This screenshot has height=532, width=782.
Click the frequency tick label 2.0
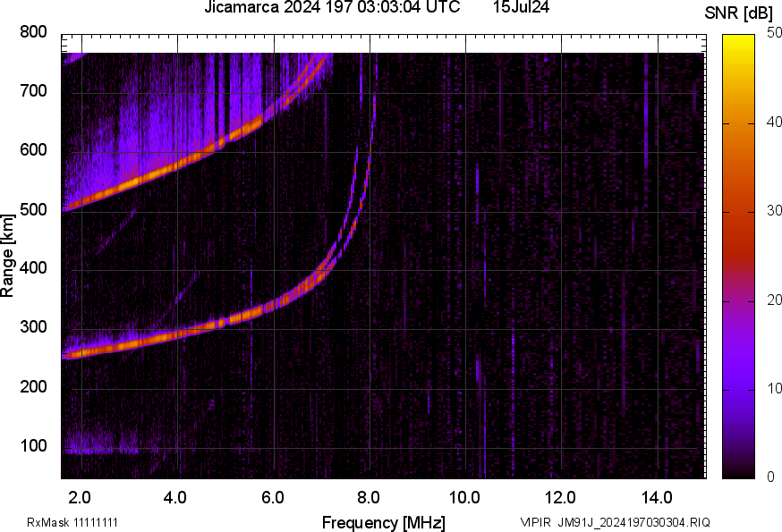pos(79,498)
